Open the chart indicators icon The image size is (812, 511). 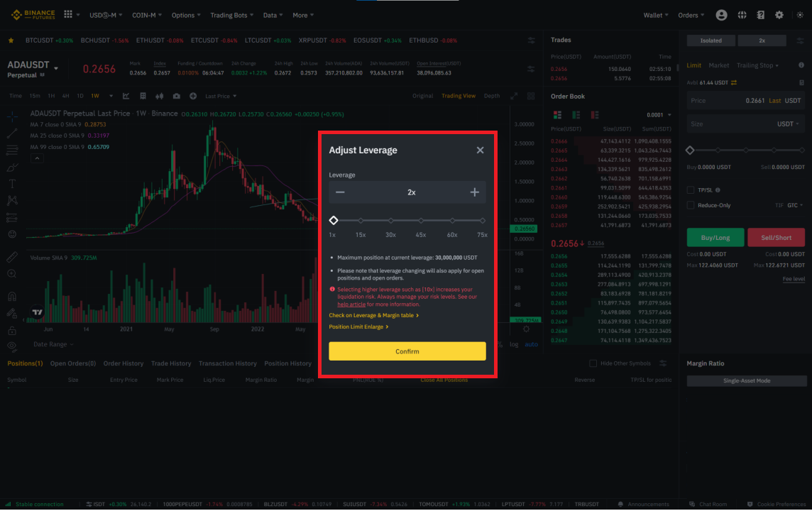(x=126, y=96)
